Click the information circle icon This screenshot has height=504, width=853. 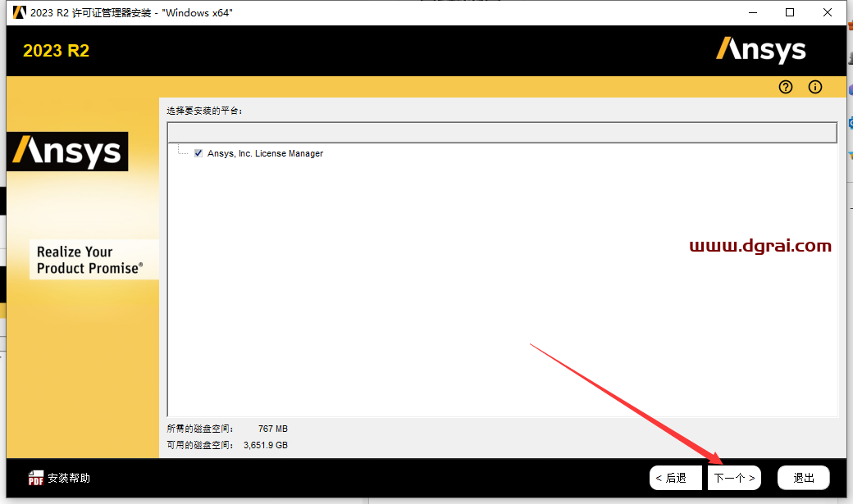click(x=815, y=87)
